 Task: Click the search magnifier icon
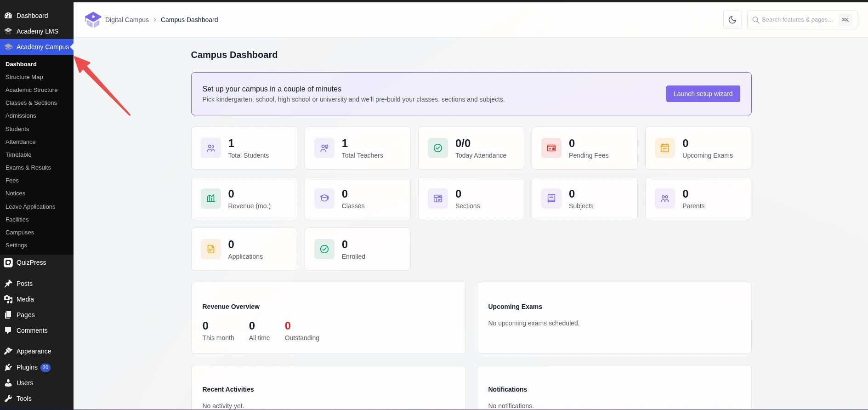coord(755,20)
